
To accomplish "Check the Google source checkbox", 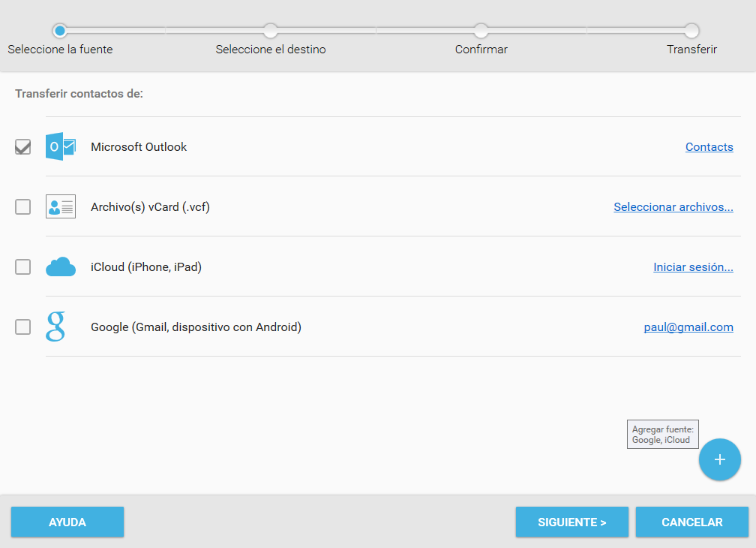I will (23, 327).
